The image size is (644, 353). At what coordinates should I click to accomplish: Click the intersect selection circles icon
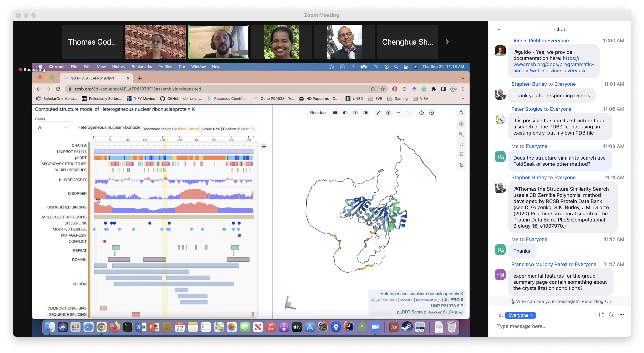(355, 113)
